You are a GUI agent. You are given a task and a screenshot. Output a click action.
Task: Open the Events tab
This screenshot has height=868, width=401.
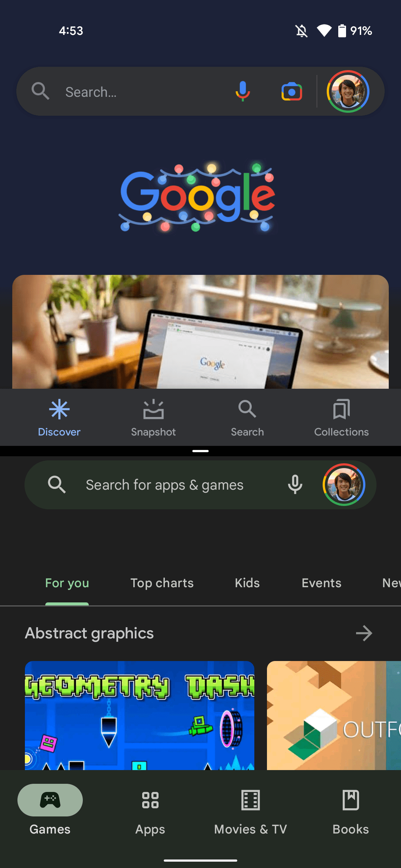click(322, 583)
